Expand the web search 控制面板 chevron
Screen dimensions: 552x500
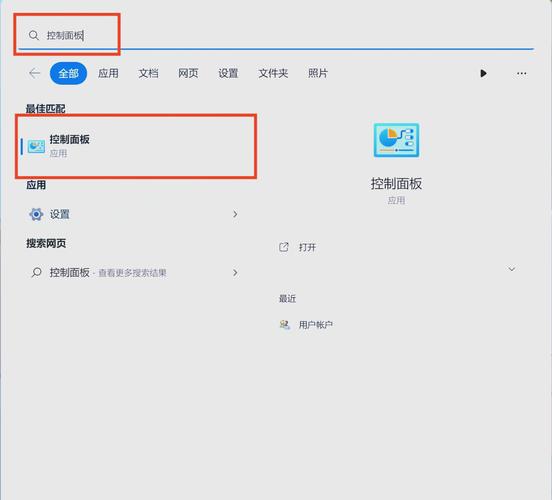tap(235, 273)
